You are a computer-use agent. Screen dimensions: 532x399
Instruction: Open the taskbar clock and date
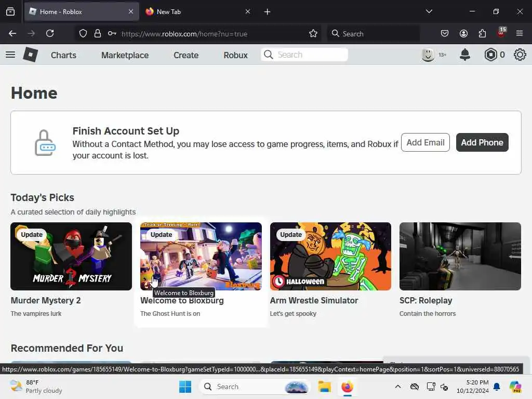pyautogui.click(x=473, y=387)
